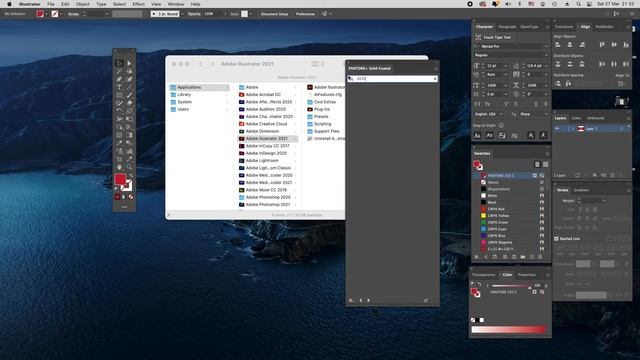The width and height of the screenshot is (640, 360).
Task: Click the Small Caps icon in Character panel
Action: pos(487,104)
